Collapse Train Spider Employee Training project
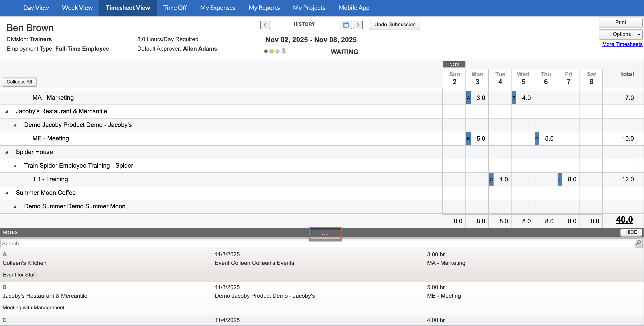644x326 pixels. (15, 166)
